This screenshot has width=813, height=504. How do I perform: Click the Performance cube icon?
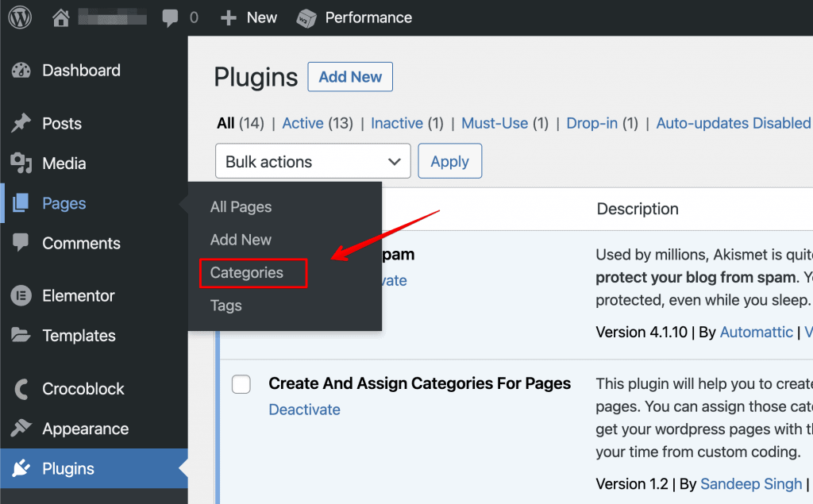pyautogui.click(x=306, y=19)
